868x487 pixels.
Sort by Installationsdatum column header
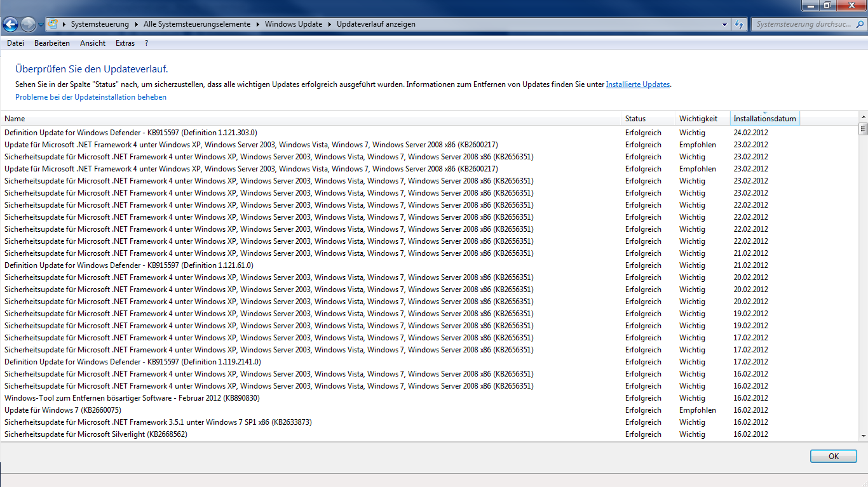click(765, 119)
